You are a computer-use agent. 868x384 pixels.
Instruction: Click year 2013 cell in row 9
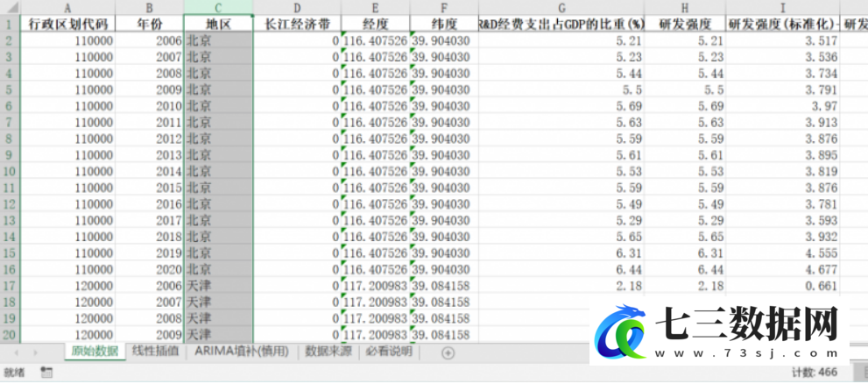click(150, 155)
